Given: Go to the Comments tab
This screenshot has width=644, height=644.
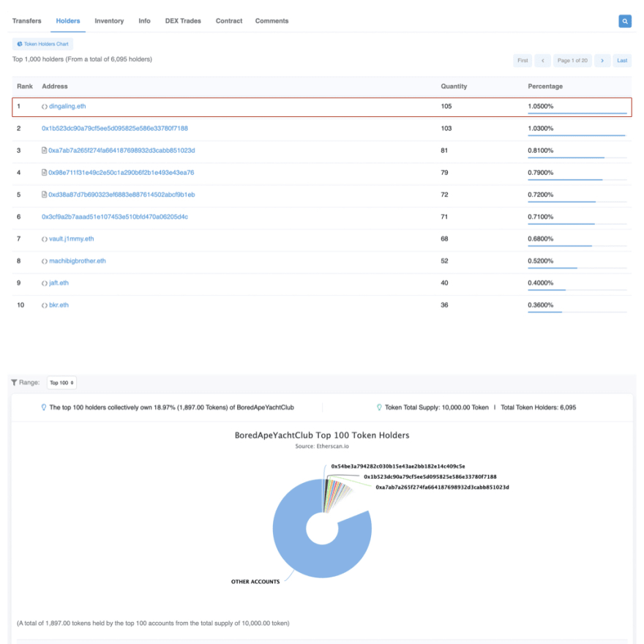Looking at the screenshot, I should [272, 21].
